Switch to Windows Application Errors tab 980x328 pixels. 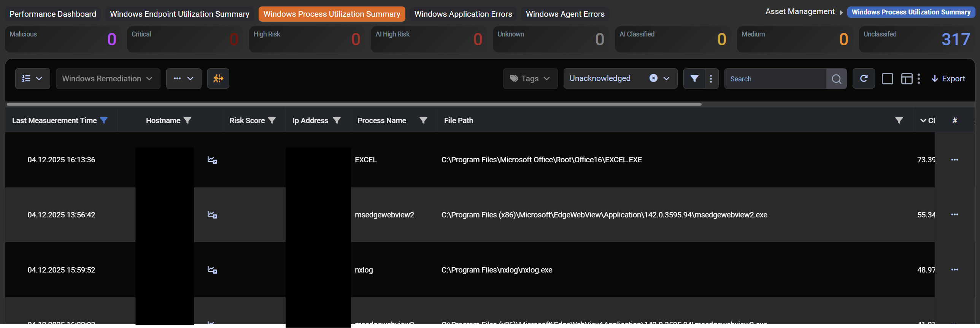point(463,14)
